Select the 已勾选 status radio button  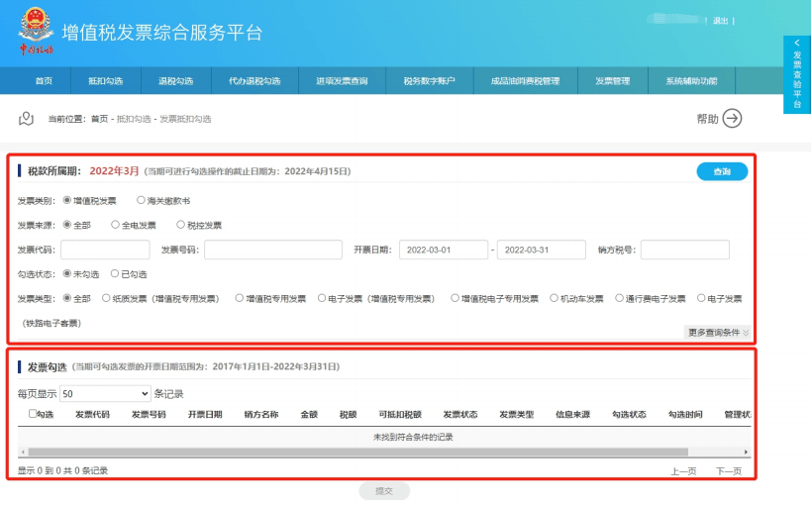[114, 273]
